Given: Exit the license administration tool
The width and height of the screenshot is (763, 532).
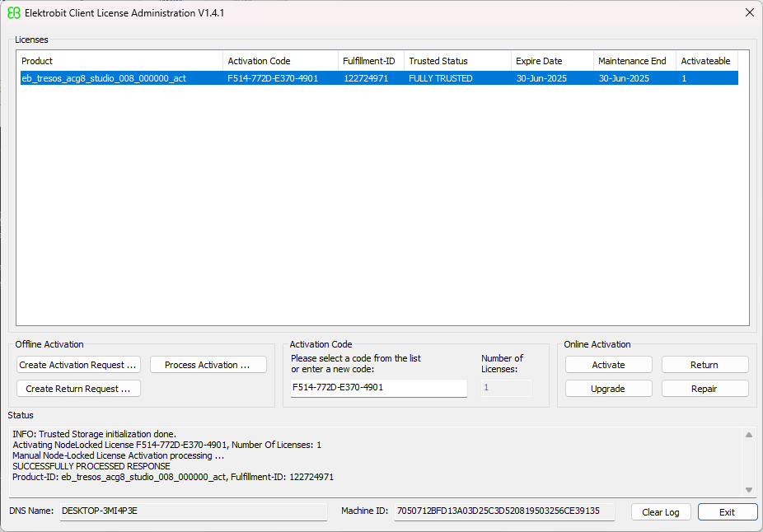Looking at the screenshot, I should (728, 511).
